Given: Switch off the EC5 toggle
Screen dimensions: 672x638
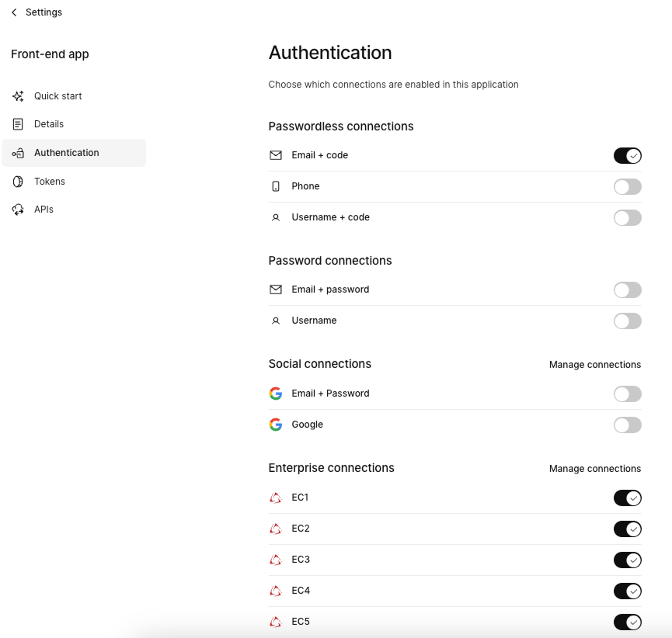Looking at the screenshot, I should (x=627, y=622).
